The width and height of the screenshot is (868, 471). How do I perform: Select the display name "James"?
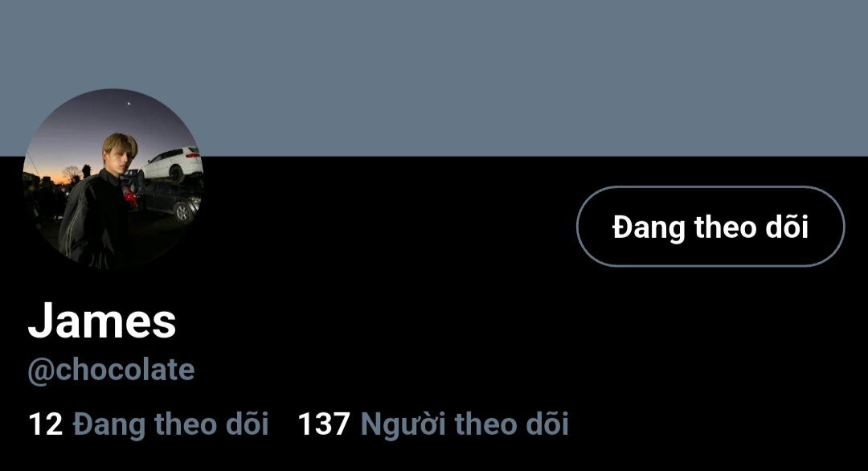(102, 321)
